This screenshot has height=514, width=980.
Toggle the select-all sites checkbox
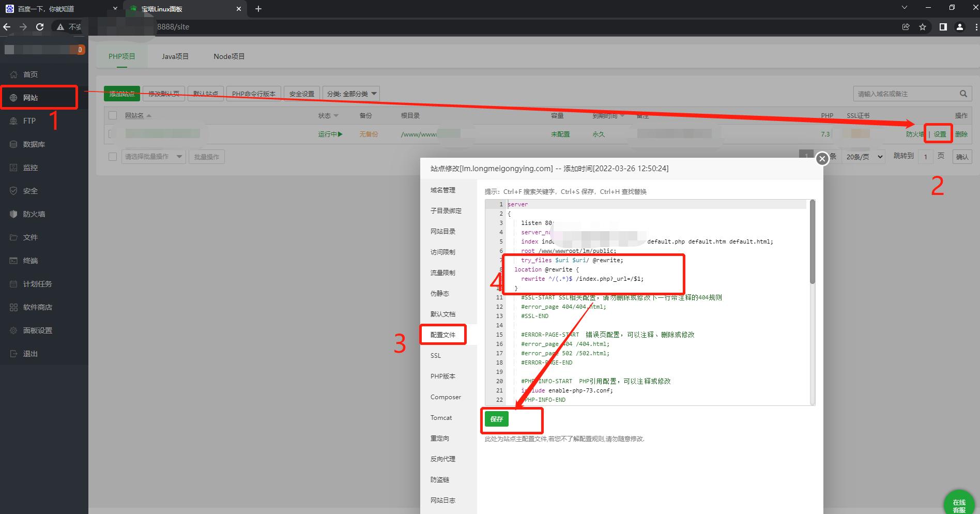click(x=113, y=115)
